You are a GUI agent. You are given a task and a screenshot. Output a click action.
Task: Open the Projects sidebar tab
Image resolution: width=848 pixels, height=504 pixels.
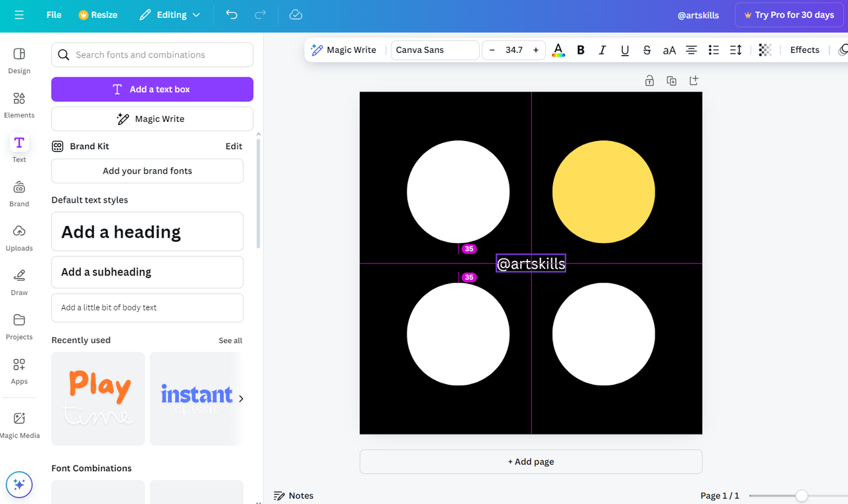tap(19, 327)
